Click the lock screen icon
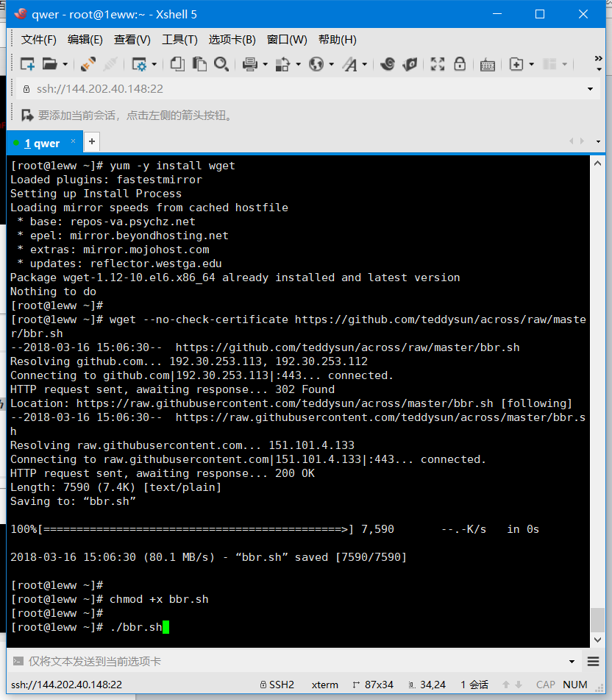This screenshot has height=700, width=612. pyautogui.click(x=460, y=64)
